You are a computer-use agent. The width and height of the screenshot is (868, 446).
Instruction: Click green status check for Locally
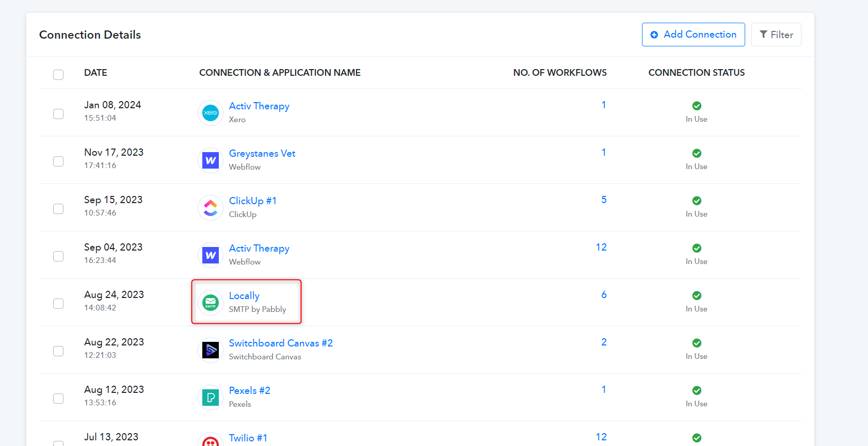[x=697, y=295]
